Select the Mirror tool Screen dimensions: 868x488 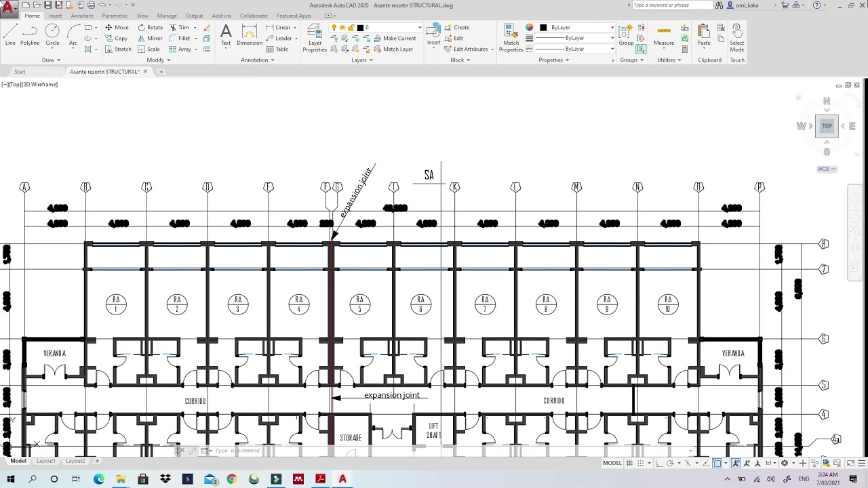[150, 39]
